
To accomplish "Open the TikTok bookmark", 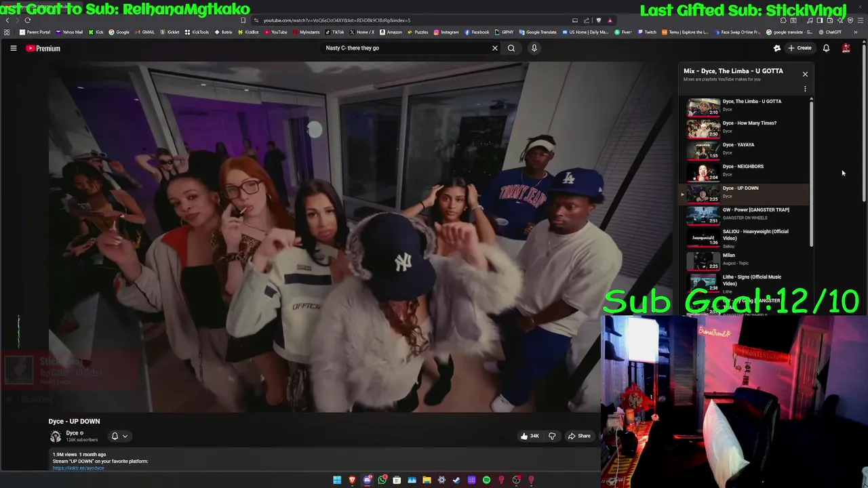I will point(334,32).
